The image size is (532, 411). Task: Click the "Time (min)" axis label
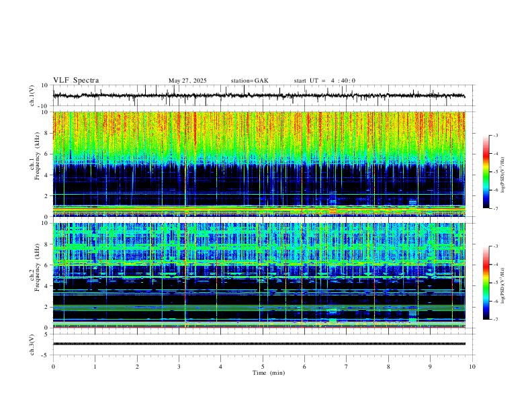[269, 373]
